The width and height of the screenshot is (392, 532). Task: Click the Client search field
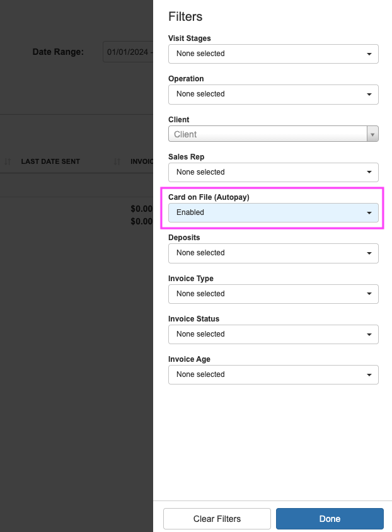pos(268,134)
